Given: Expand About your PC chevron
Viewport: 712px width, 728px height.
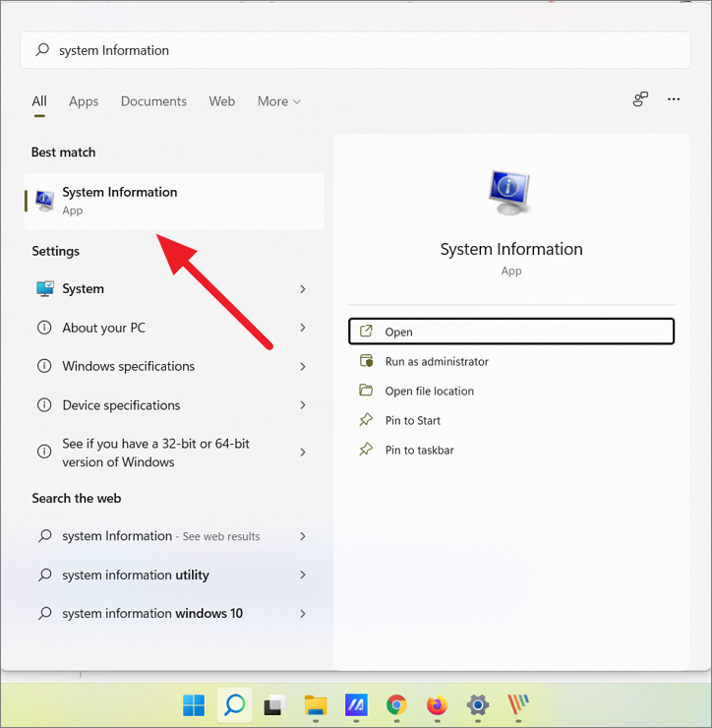Looking at the screenshot, I should (303, 328).
